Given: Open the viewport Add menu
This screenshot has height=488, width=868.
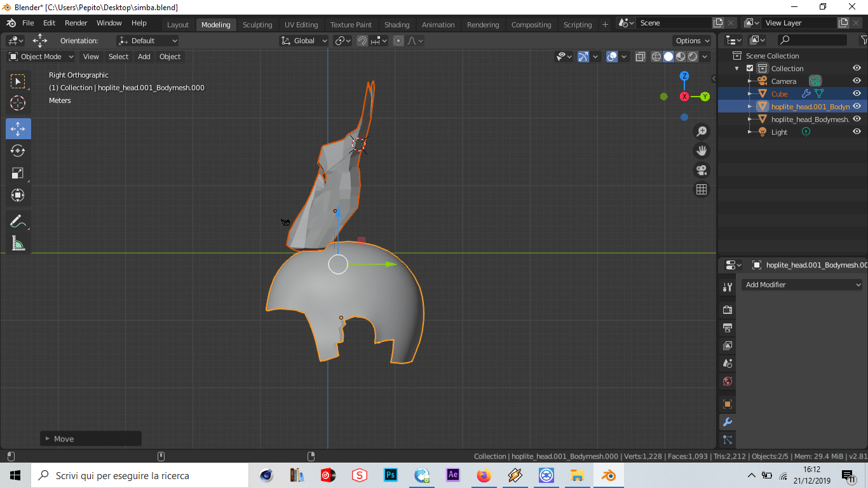Looking at the screenshot, I should (144, 57).
